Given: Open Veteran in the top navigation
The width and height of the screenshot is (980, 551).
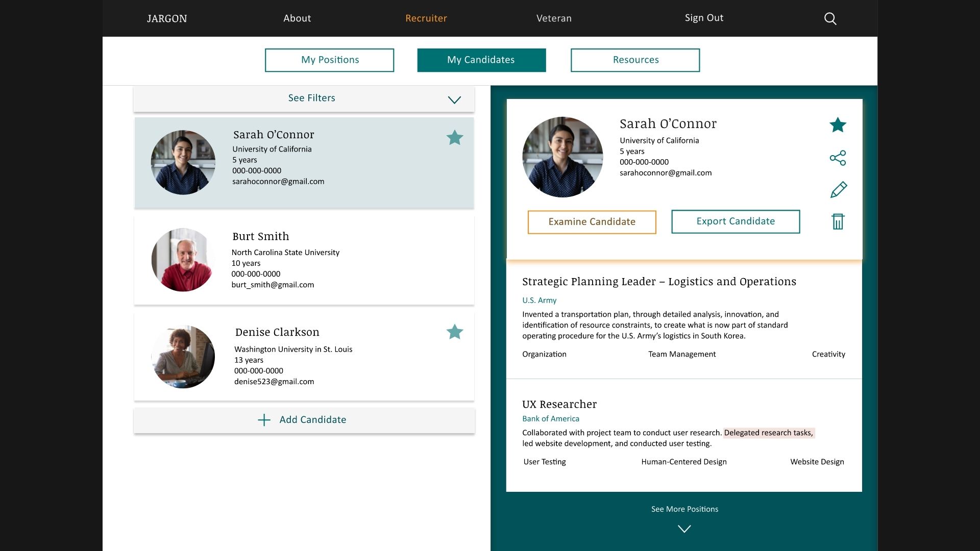Looking at the screenshot, I should click(554, 18).
